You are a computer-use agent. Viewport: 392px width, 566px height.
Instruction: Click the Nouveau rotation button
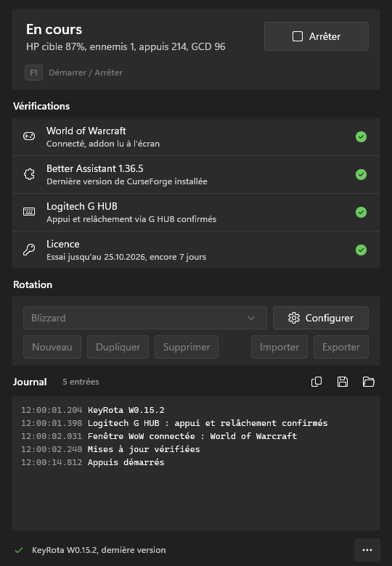[x=52, y=347]
